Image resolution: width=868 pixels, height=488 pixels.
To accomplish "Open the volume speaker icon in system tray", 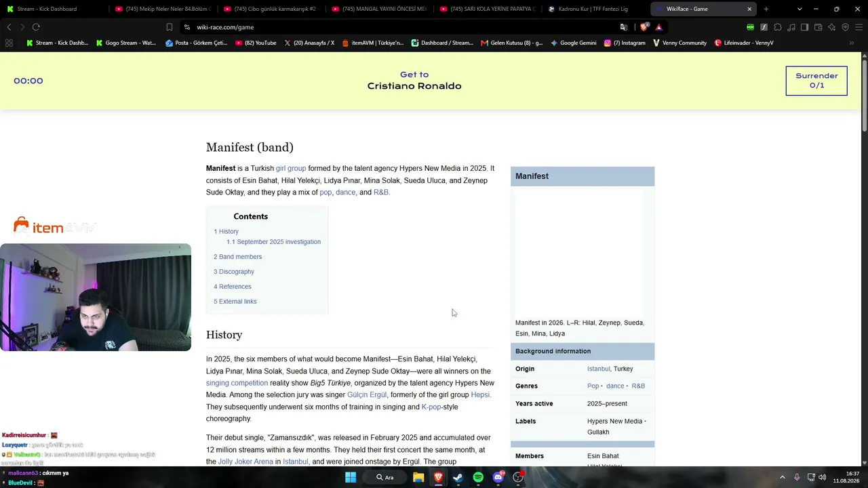I will click(823, 477).
